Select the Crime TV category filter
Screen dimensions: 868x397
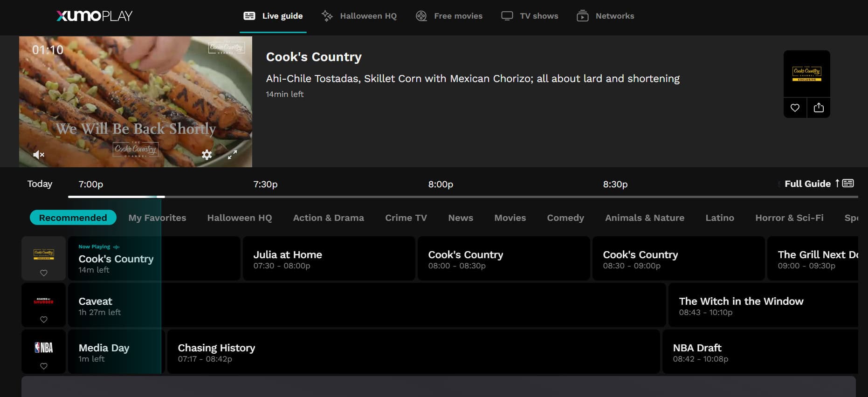tap(406, 218)
